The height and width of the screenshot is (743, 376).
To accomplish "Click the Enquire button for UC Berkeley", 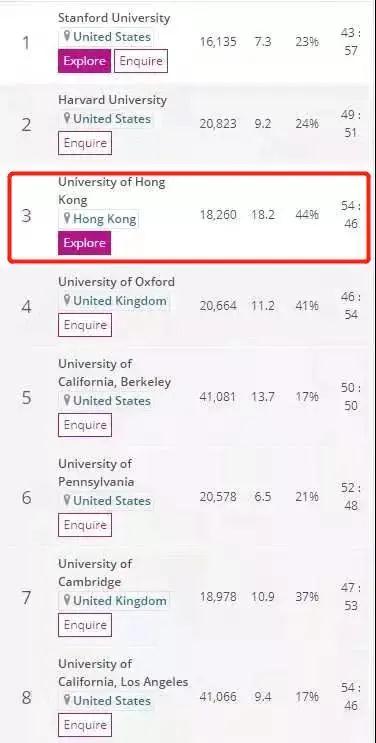I will point(85,425).
